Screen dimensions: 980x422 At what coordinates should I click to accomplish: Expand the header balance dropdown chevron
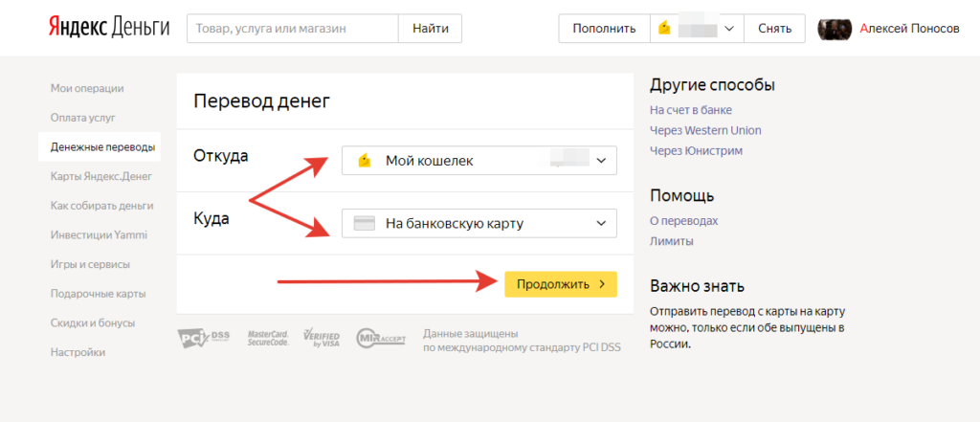[x=729, y=29]
